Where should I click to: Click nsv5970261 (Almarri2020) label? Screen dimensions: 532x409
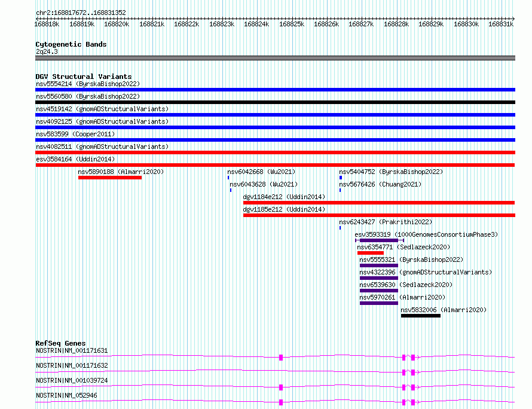[x=402, y=297]
